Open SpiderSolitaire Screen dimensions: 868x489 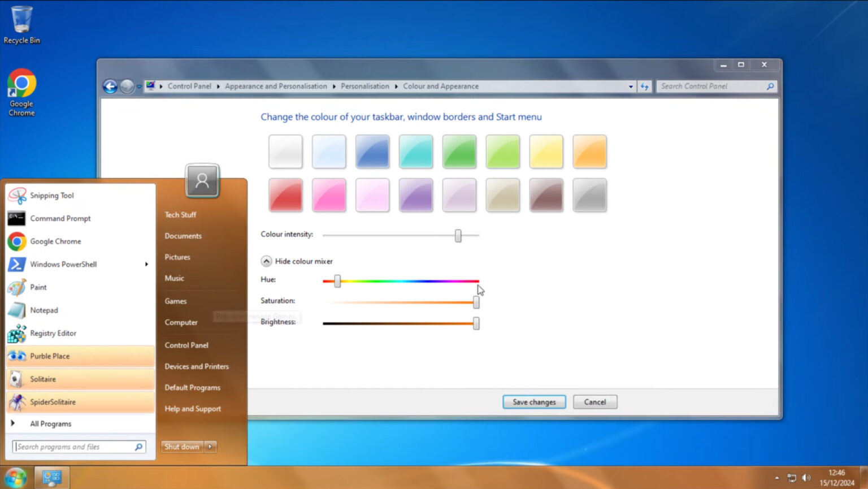pos(53,401)
